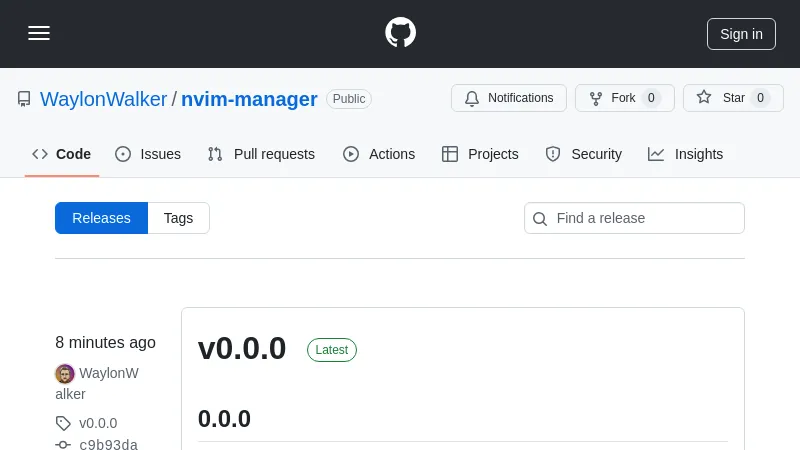Click the Sign in button
Image resolution: width=800 pixels, height=450 pixels.
pos(741,33)
